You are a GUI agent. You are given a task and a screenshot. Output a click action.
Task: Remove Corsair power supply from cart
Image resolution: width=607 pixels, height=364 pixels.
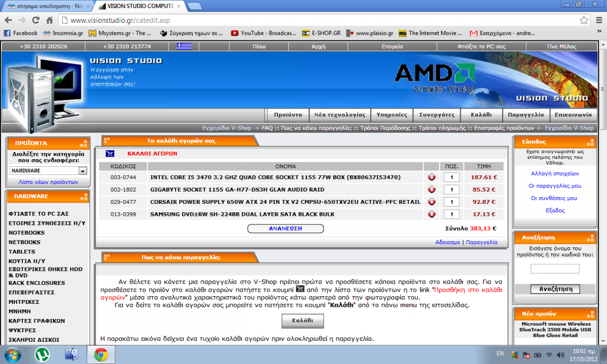click(431, 202)
